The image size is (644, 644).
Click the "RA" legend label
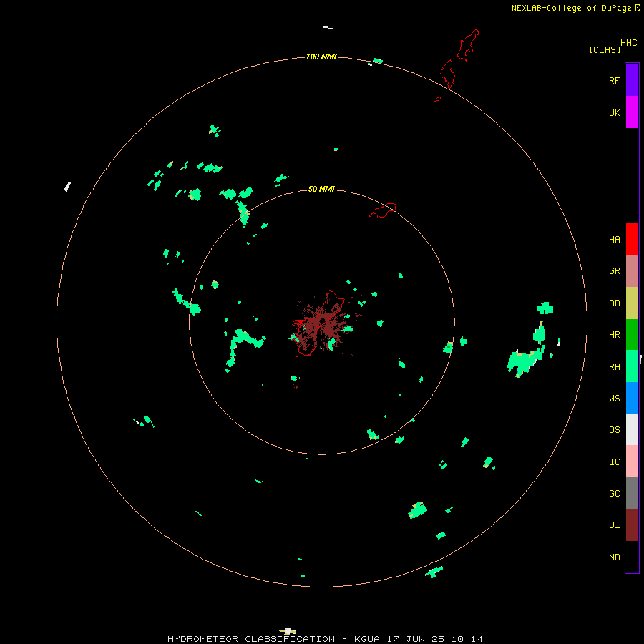point(614,366)
